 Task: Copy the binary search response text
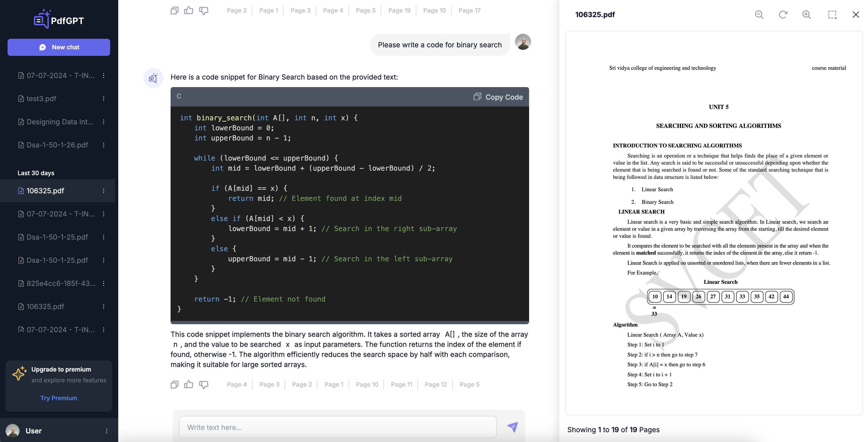coord(174,384)
